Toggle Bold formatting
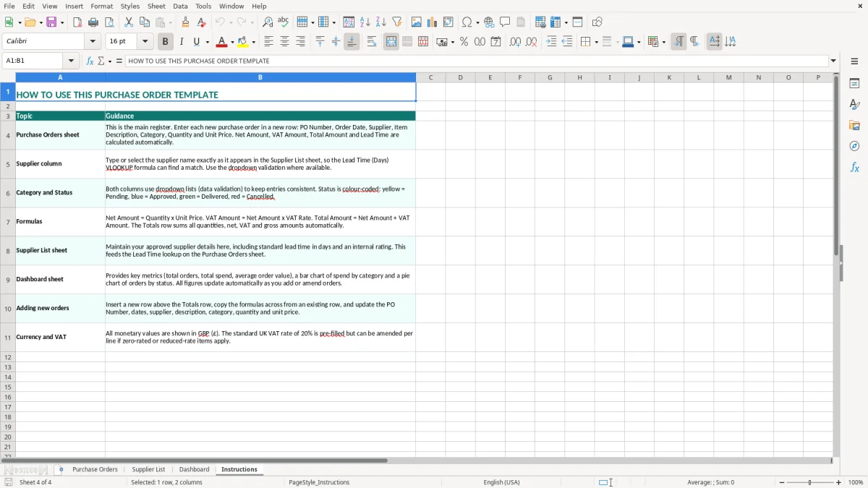 (x=165, y=42)
